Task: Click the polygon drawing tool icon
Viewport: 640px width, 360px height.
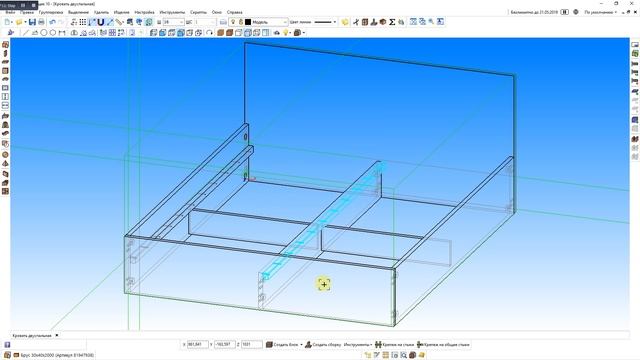Action: pos(53,33)
